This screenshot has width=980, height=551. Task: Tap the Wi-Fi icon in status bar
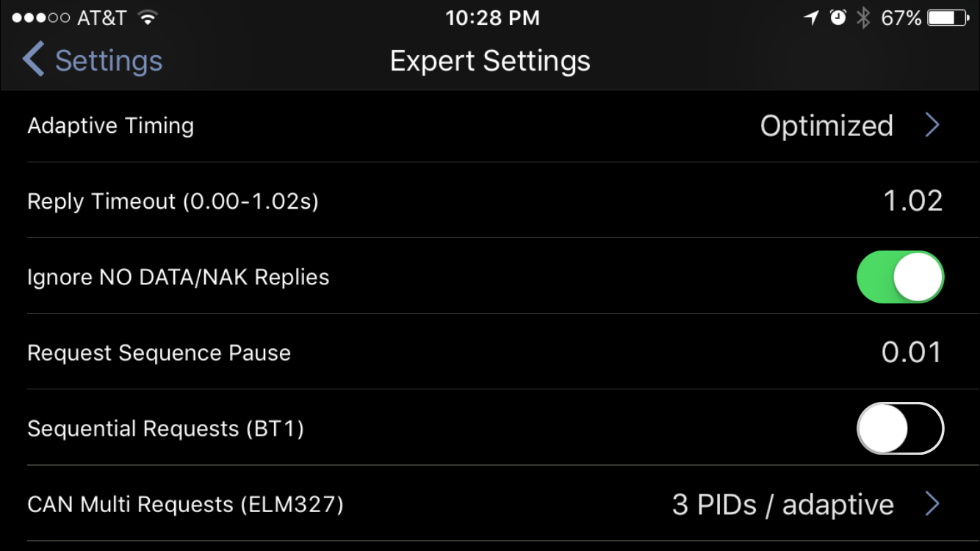click(148, 18)
